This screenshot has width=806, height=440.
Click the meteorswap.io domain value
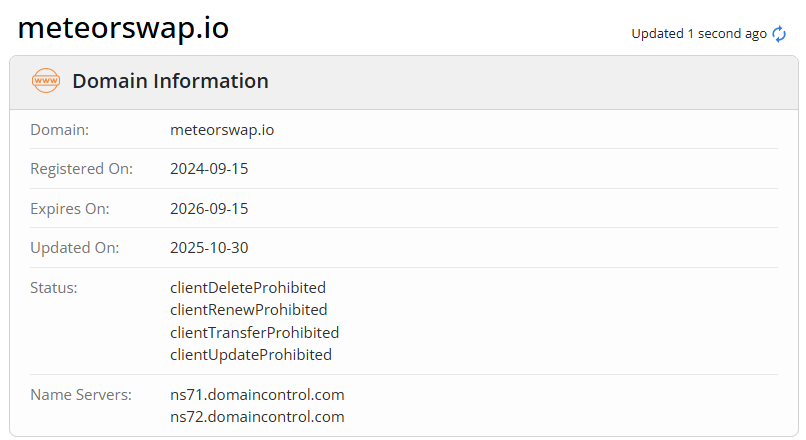point(221,129)
